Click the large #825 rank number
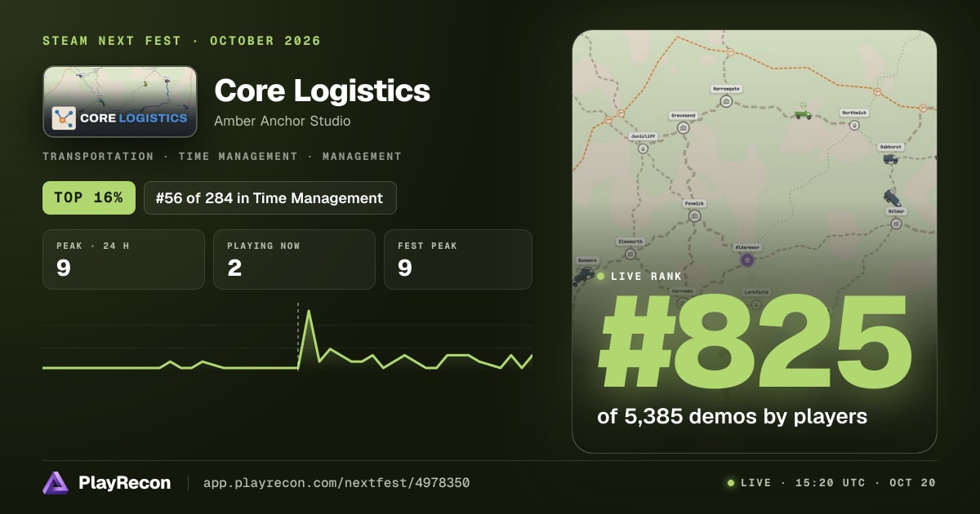This screenshot has width=980, height=514. pyautogui.click(x=753, y=343)
